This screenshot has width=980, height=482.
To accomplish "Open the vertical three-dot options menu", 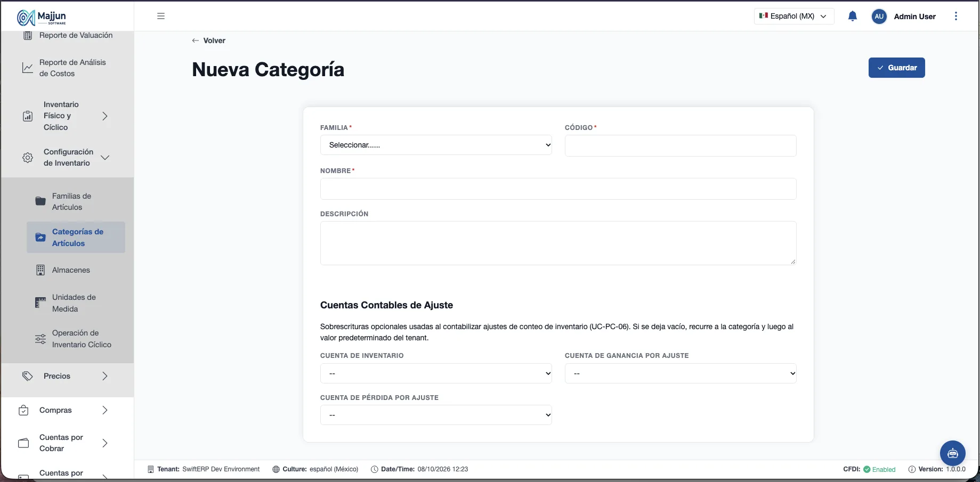I will (955, 16).
